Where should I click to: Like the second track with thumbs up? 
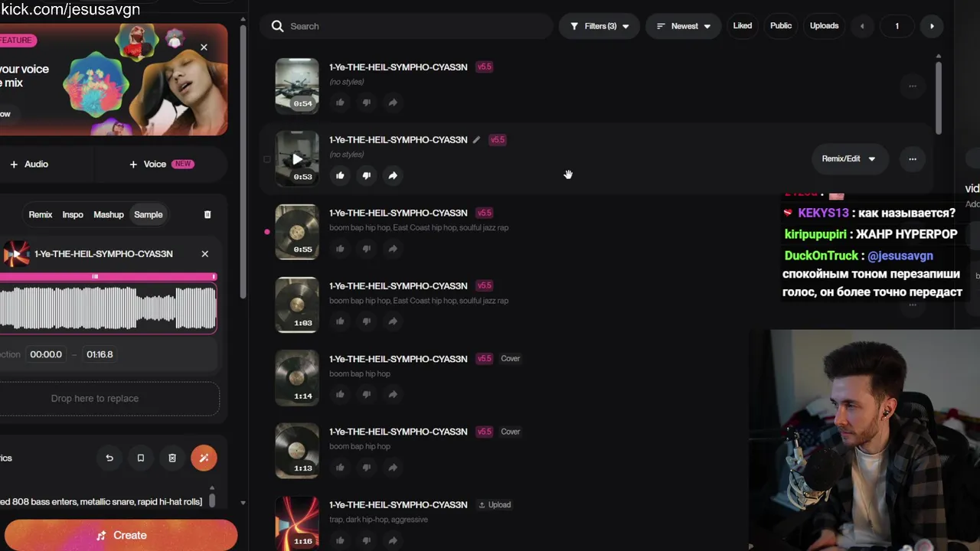tap(340, 175)
